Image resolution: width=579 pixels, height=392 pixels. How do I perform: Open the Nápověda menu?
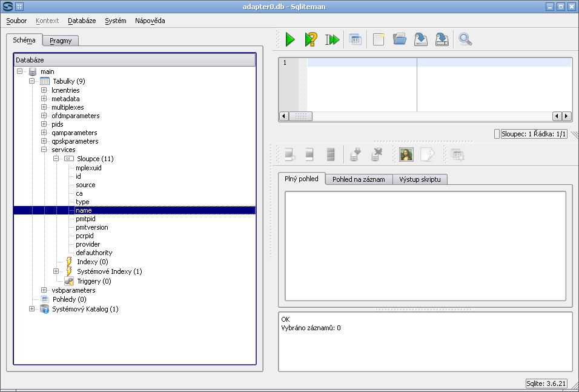coord(150,21)
